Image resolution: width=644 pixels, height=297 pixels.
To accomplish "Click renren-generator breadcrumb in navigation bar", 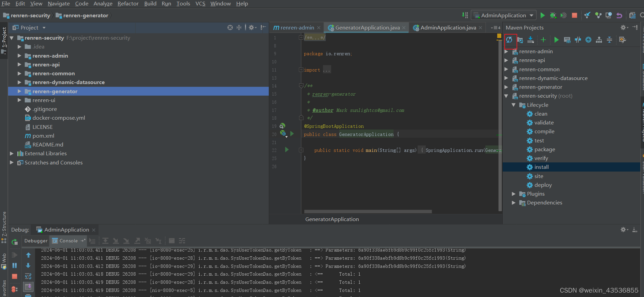I will coord(82,16).
